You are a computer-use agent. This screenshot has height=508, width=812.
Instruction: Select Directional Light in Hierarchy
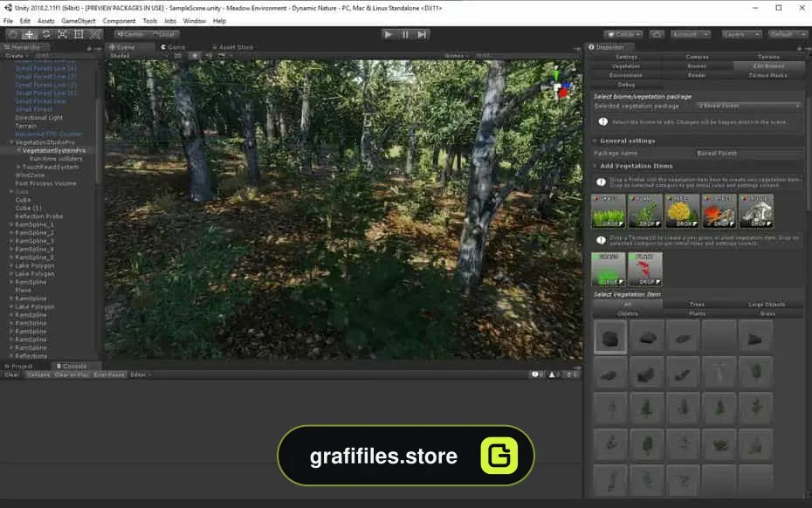tap(38, 118)
